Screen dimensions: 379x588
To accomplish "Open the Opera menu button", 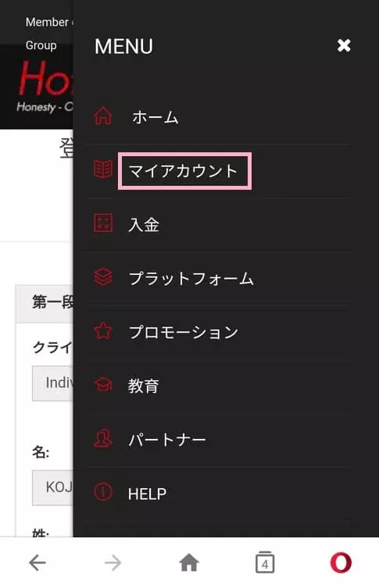I will tap(341, 562).
